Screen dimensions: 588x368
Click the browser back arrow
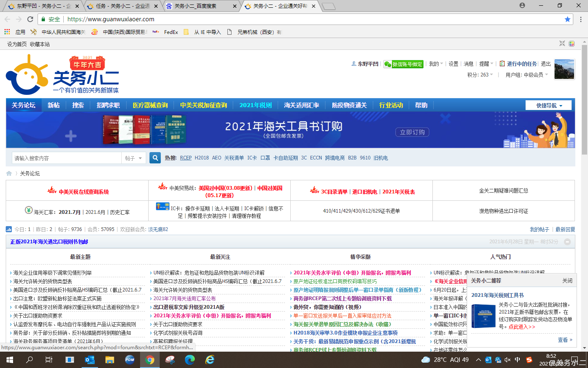coord(7,19)
